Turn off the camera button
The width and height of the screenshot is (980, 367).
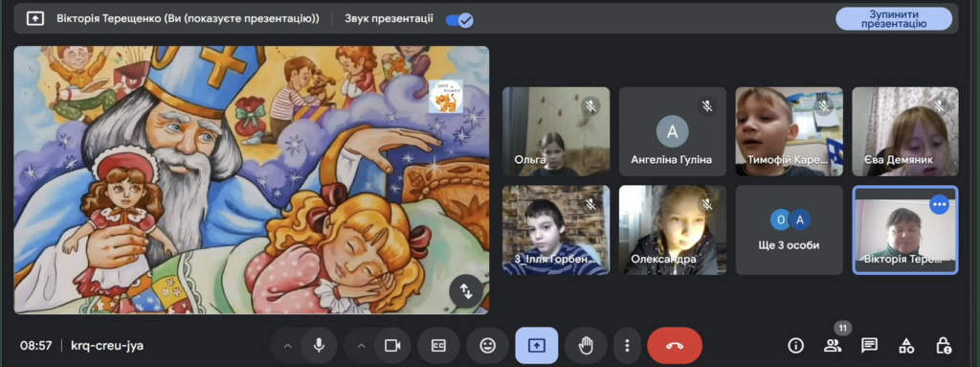[x=392, y=345]
